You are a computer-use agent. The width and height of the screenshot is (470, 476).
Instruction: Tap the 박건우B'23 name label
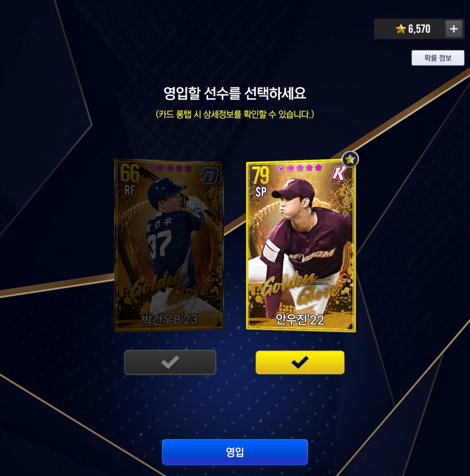[x=169, y=319]
